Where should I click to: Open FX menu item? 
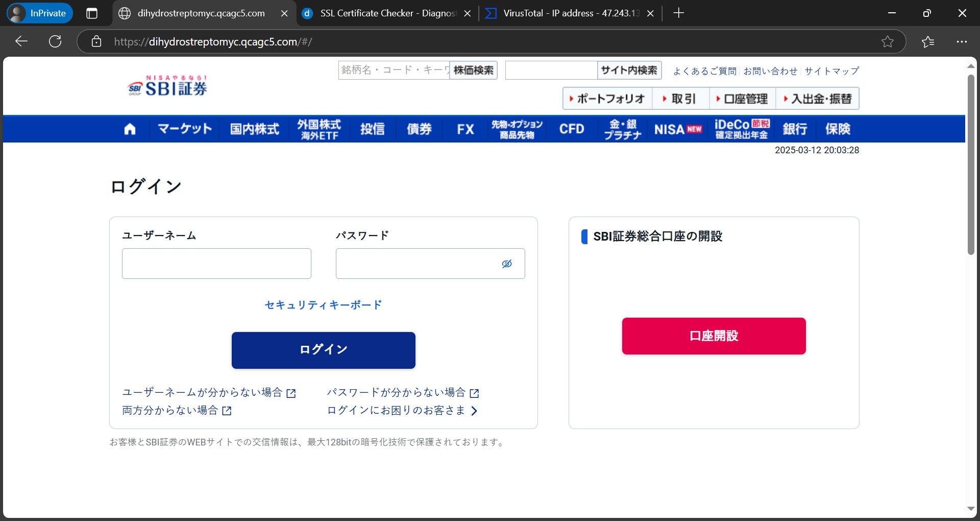[465, 129]
